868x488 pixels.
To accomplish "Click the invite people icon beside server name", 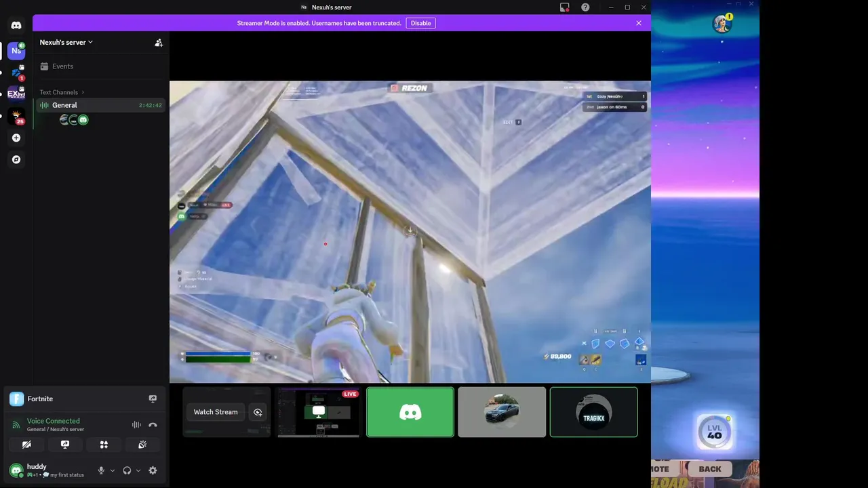I will (159, 43).
